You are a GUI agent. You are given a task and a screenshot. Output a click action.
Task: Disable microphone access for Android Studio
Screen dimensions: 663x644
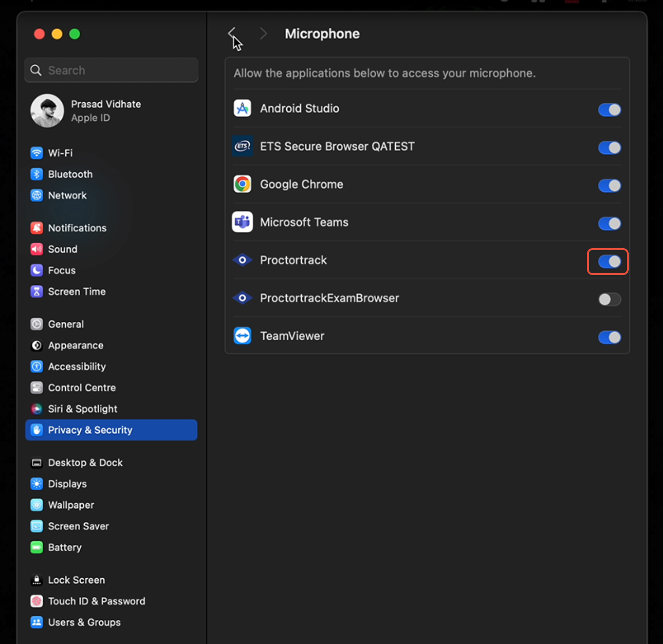[609, 110]
